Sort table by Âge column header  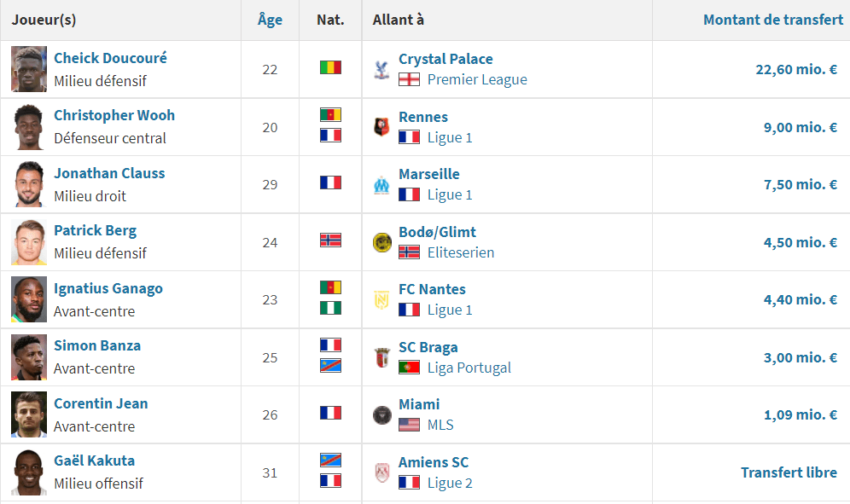270,20
